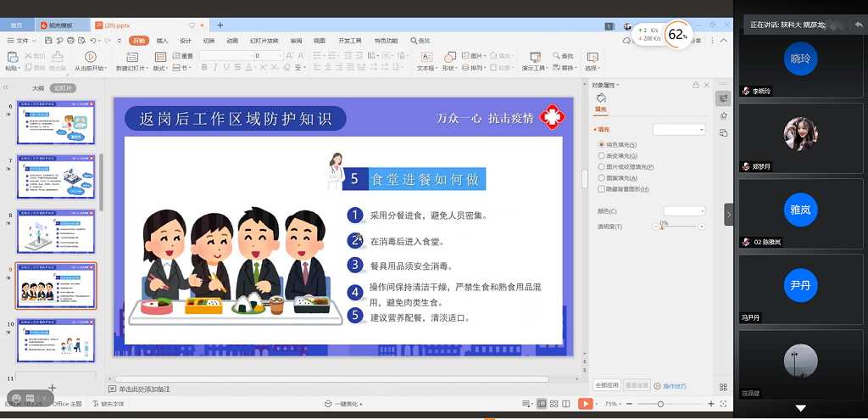
Task: Enable the 隐藏背景图形 checkbox
Action: [x=602, y=189]
